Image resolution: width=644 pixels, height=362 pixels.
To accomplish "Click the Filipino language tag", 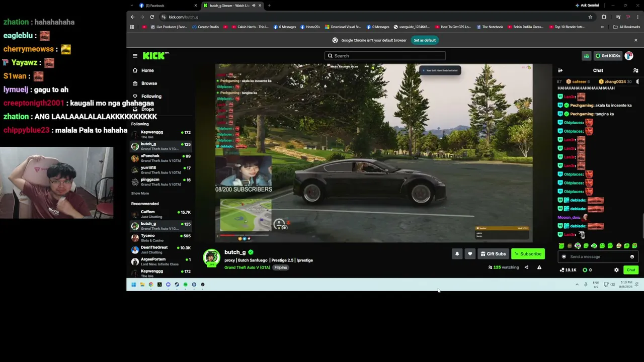I will click(x=281, y=267).
